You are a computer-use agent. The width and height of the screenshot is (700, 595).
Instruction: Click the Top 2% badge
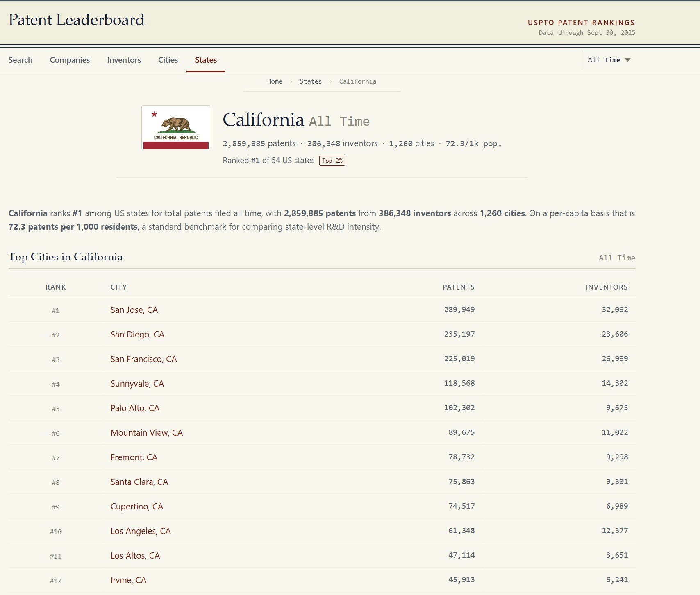(332, 161)
